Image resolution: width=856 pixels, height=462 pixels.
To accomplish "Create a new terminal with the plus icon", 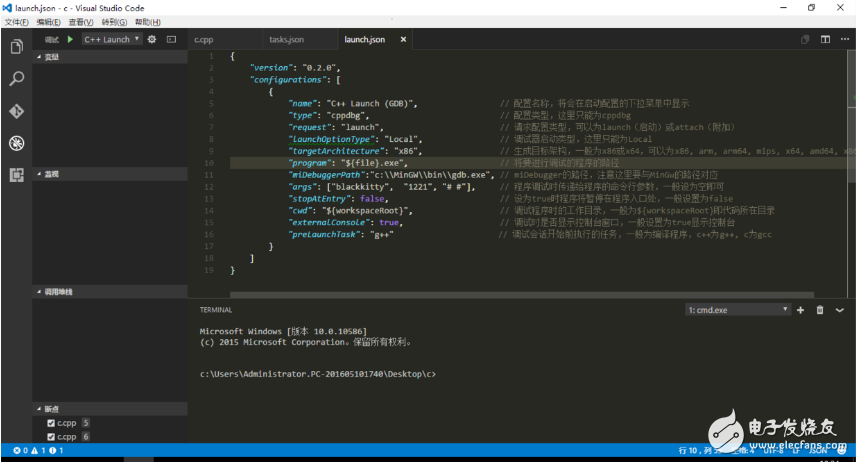I will coord(800,310).
